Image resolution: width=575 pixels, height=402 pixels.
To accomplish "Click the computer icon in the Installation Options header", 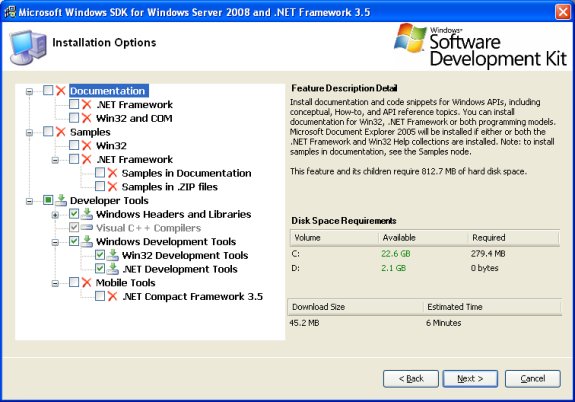I will coord(28,47).
